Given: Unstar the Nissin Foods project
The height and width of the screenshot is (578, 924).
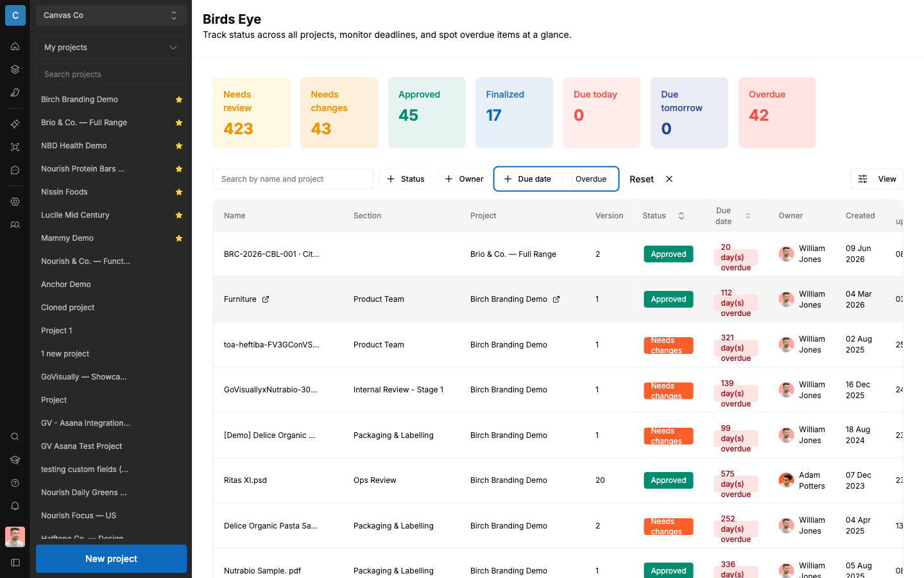Looking at the screenshot, I should 179,192.
